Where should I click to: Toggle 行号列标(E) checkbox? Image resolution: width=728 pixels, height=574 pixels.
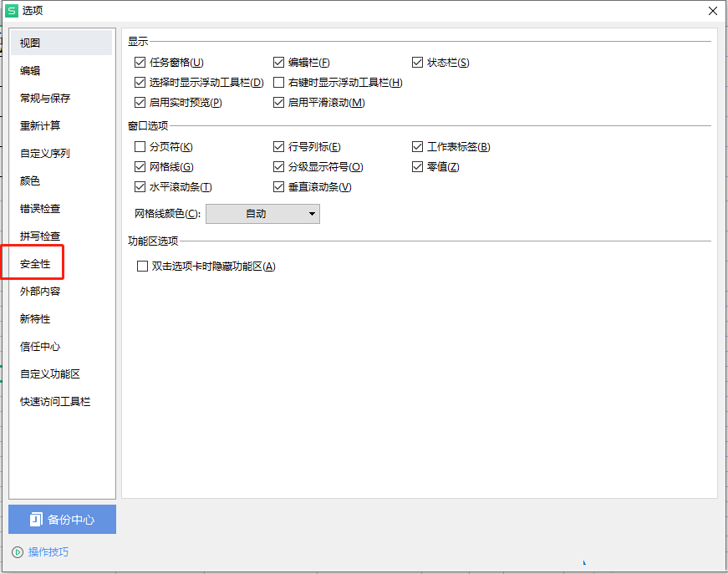click(x=278, y=146)
